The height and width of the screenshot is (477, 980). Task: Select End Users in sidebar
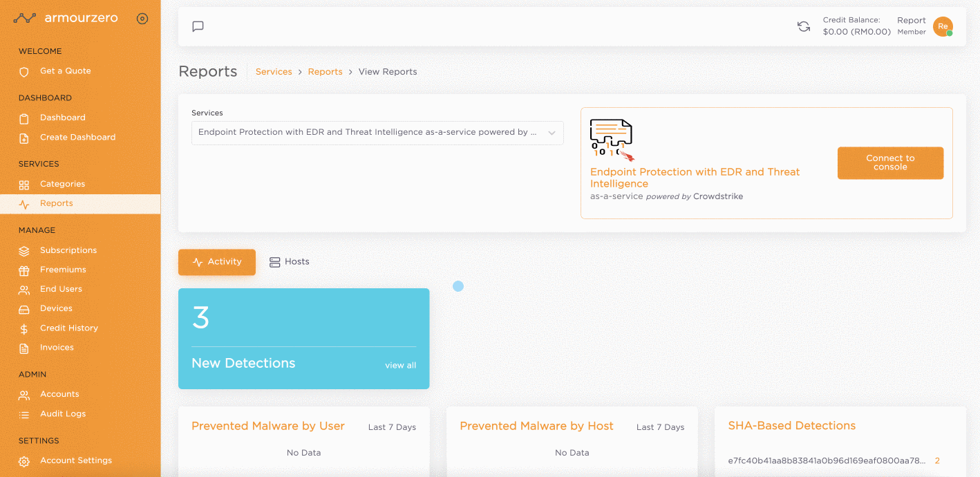[x=61, y=290]
